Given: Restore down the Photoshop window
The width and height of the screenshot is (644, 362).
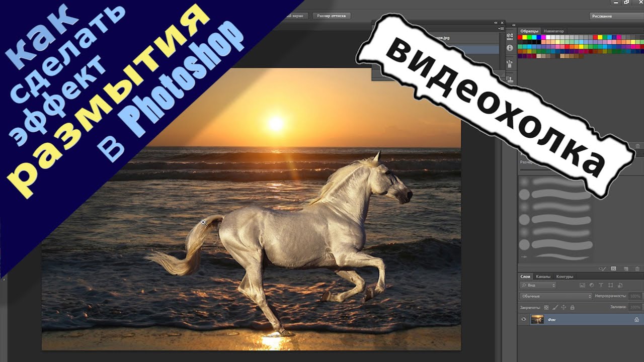Looking at the screenshot, I should [x=626, y=2].
